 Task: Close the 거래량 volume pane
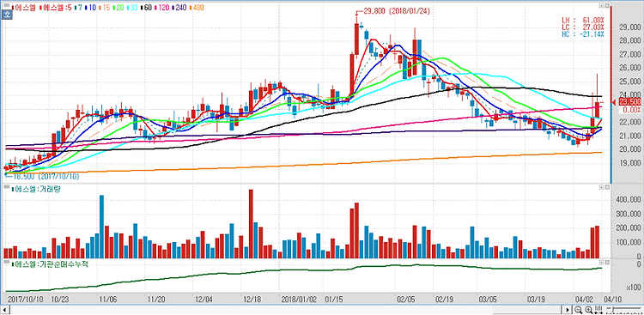(x=607, y=187)
